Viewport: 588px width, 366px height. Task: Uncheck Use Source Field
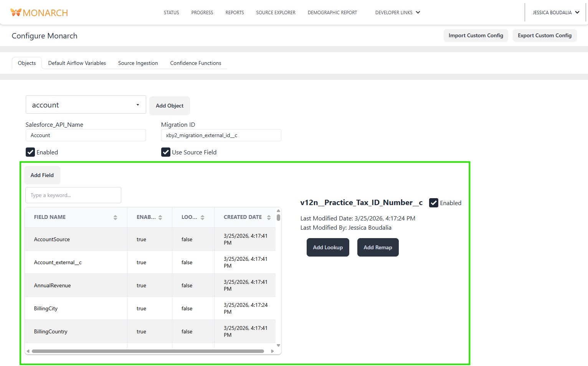pos(165,152)
